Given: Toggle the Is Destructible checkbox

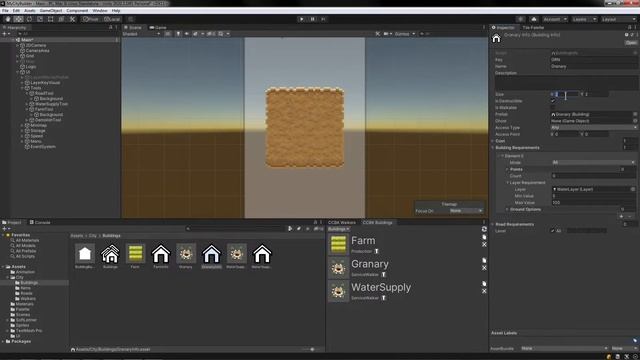Looking at the screenshot, I should (x=553, y=101).
